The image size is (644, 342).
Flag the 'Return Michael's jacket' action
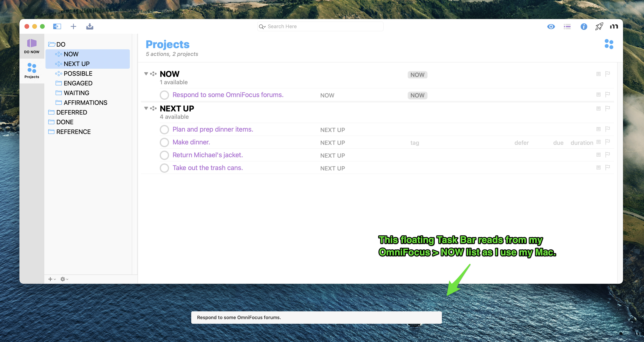pos(608,155)
